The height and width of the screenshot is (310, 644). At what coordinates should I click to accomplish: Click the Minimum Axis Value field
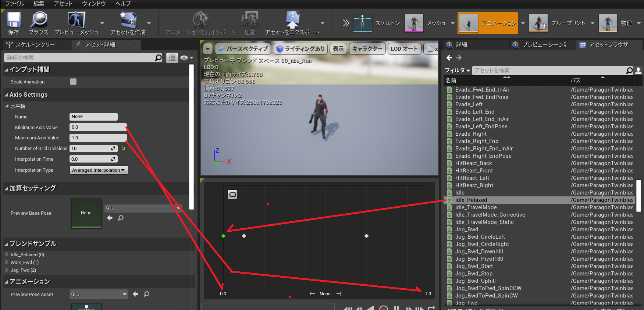click(x=98, y=127)
